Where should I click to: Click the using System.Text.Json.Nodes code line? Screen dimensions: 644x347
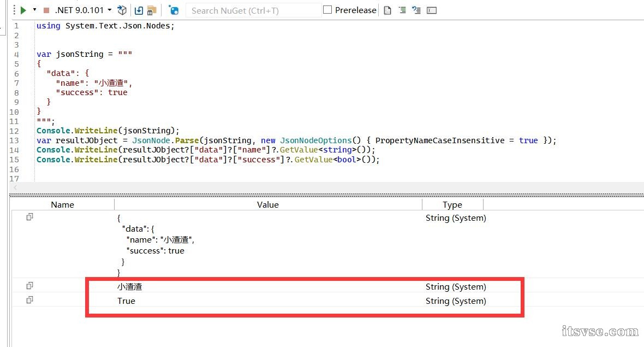point(105,26)
